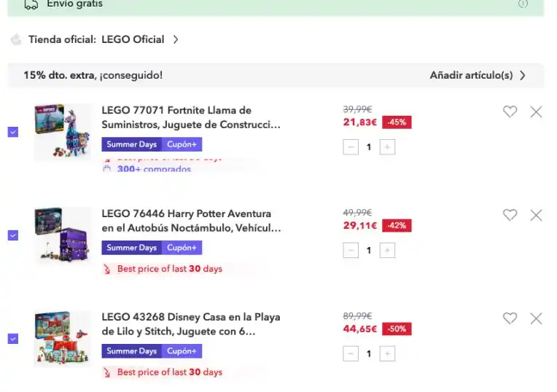Viewport: 557px width, 392px height.
Task: Open Fortnite Llama product thumbnail
Action: [63, 132]
